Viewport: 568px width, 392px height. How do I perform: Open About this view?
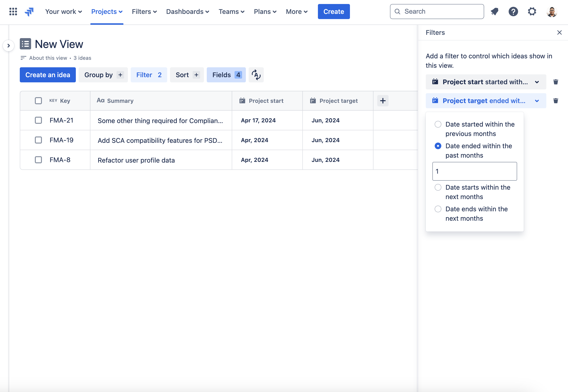(x=48, y=58)
